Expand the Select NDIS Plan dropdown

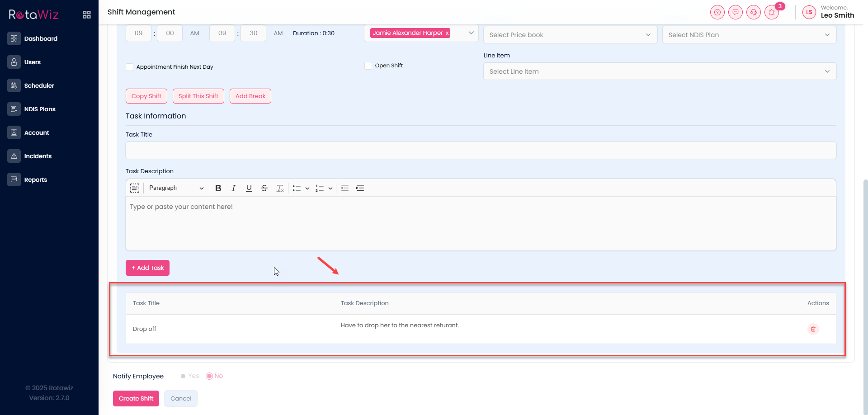click(x=749, y=35)
